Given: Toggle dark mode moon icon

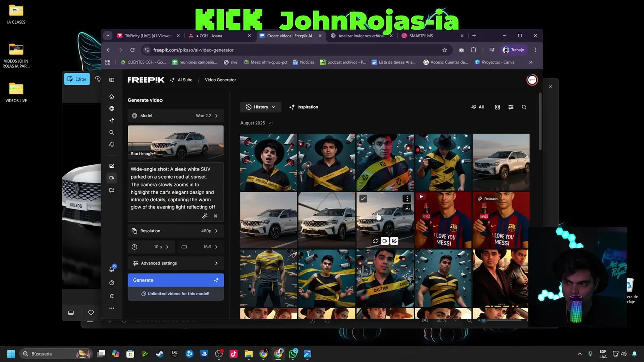Looking at the screenshot, I should 112,296.
